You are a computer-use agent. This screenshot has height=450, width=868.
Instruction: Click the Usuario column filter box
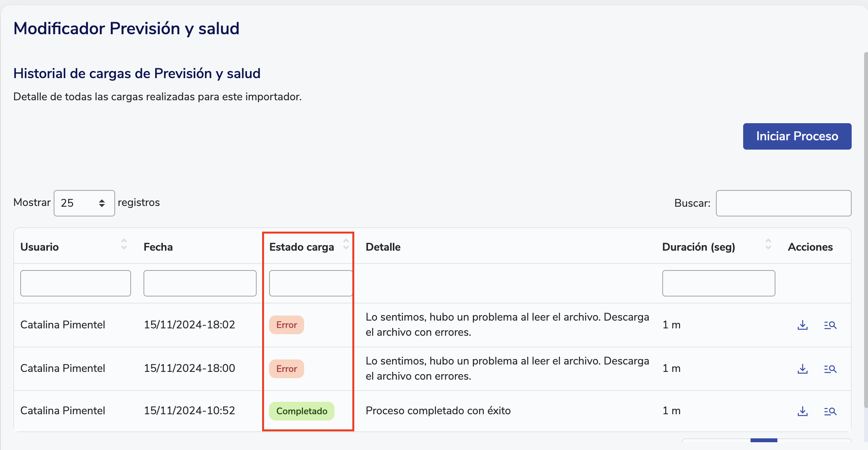pyautogui.click(x=75, y=283)
